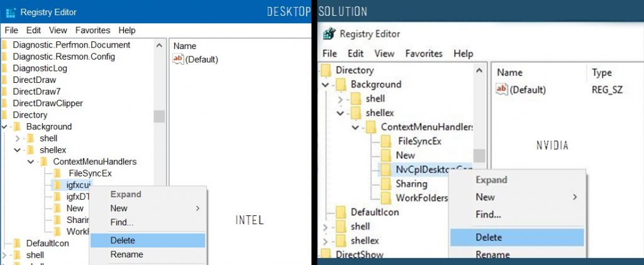Choose Delete in the left context menu
The height and width of the screenshot is (265, 644).
[x=123, y=241]
